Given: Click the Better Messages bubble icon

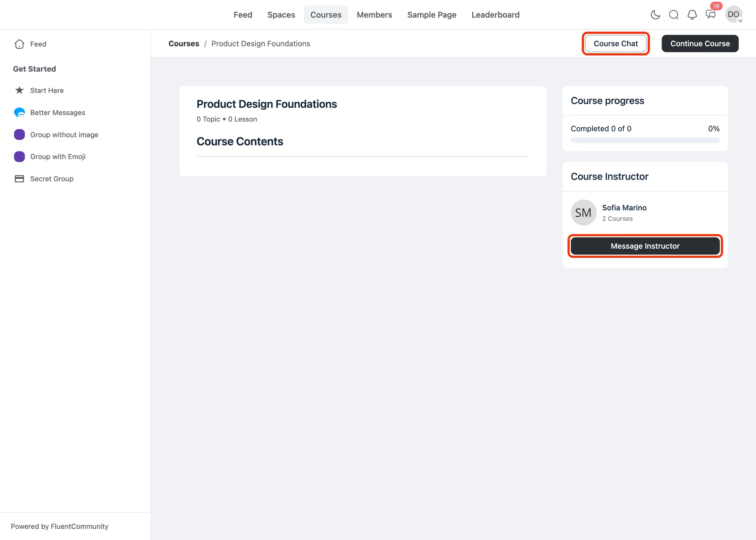Looking at the screenshot, I should pos(19,113).
